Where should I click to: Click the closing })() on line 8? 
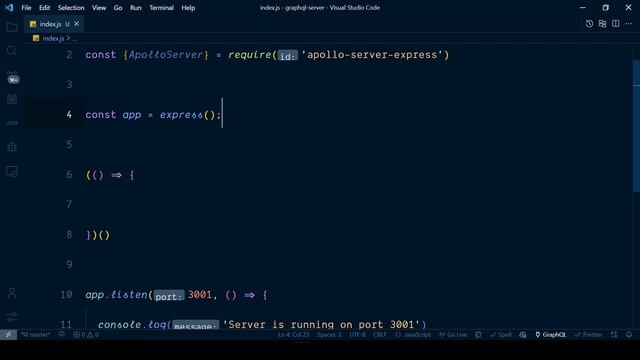click(98, 235)
